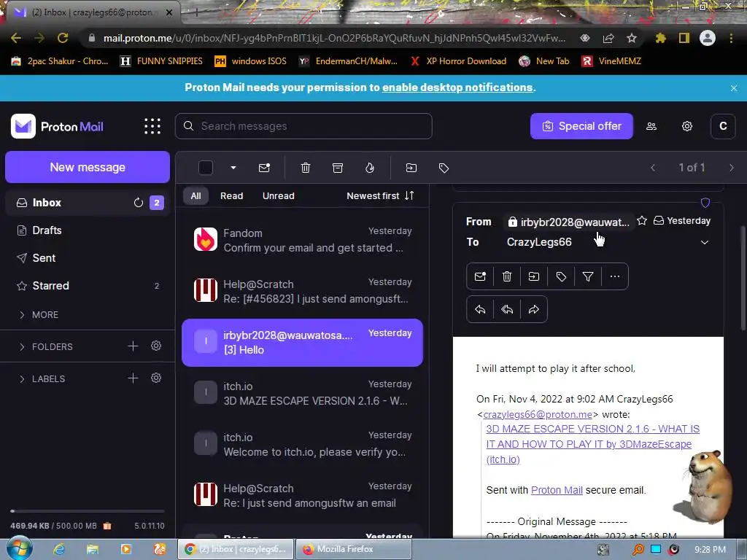747x560 pixels.
Task: Click the Special offer button
Action: pos(581,126)
